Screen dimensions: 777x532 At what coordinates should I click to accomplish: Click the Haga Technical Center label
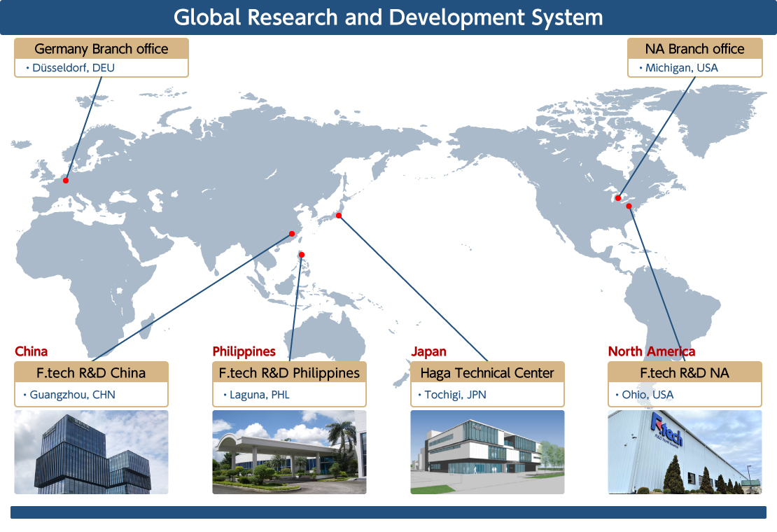pos(487,372)
